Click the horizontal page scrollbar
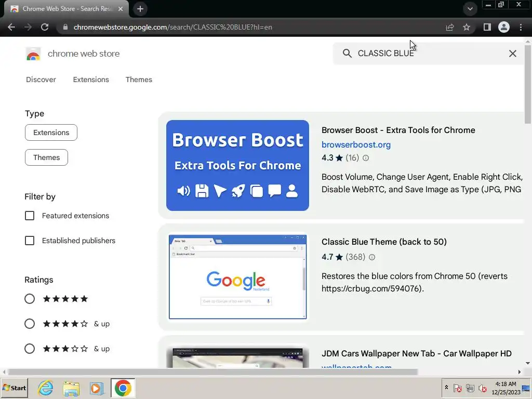Image resolution: width=532 pixels, height=399 pixels. tap(212, 372)
